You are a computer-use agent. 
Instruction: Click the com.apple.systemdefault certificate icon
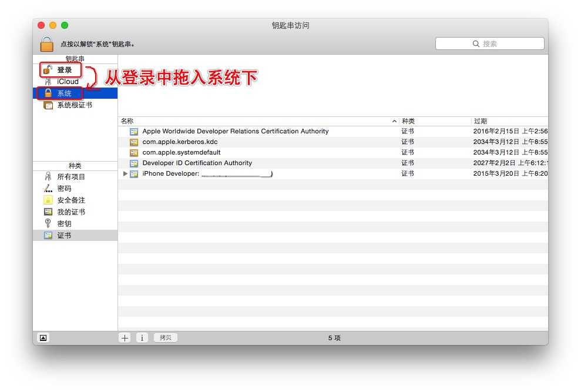coord(134,152)
